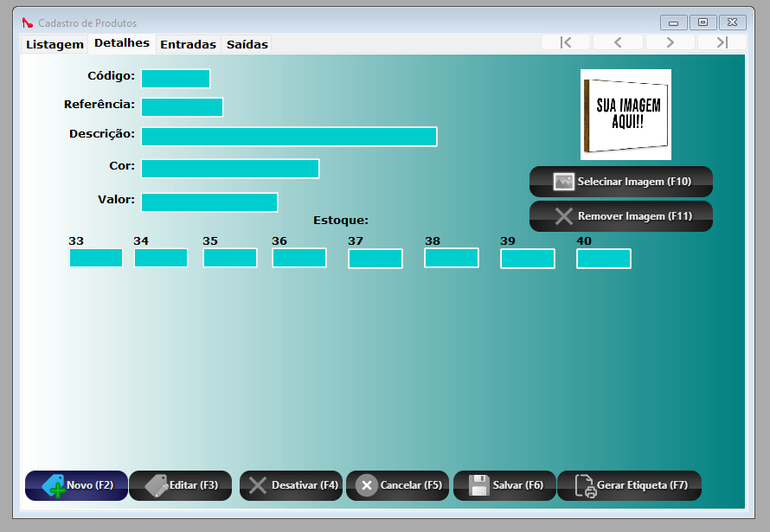This screenshot has width=770, height=532.
Task: Click the size 33 stock field
Action: pos(96,258)
